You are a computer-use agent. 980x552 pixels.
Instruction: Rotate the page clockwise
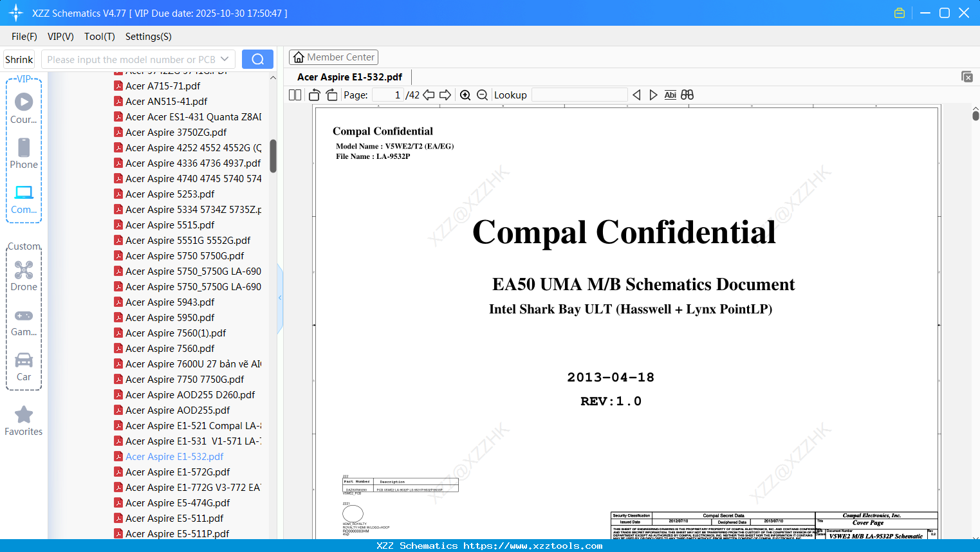click(x=331, y=95)
